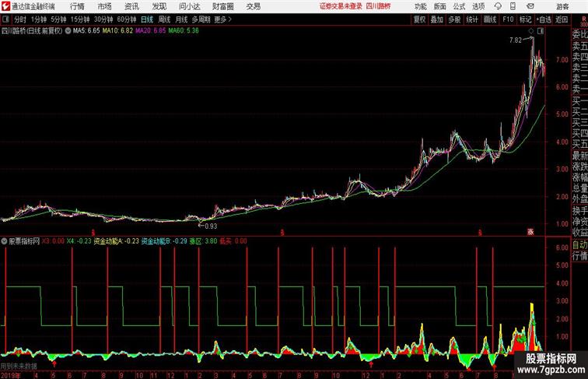Click the 通达信 red logo icon
The image size is (588, 379).
pyautogui.click(x=5, y=6)
